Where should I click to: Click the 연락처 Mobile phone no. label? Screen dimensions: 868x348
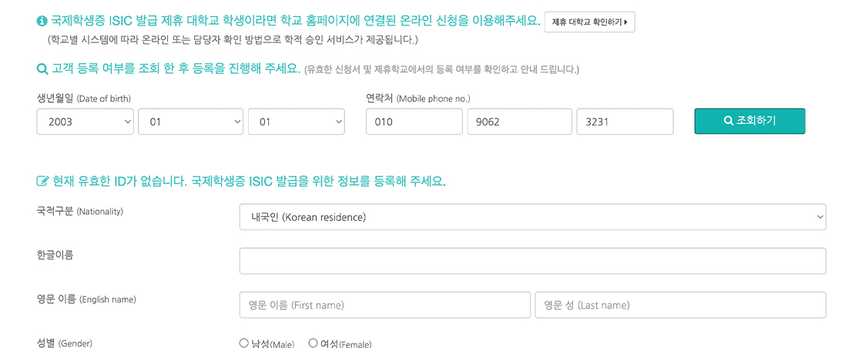418,99
